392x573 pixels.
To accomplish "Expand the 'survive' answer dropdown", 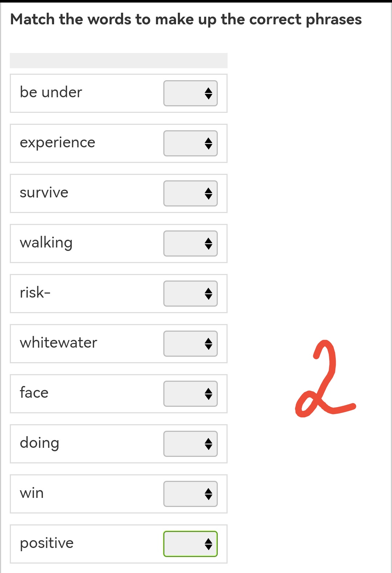I will coord(191,193).
